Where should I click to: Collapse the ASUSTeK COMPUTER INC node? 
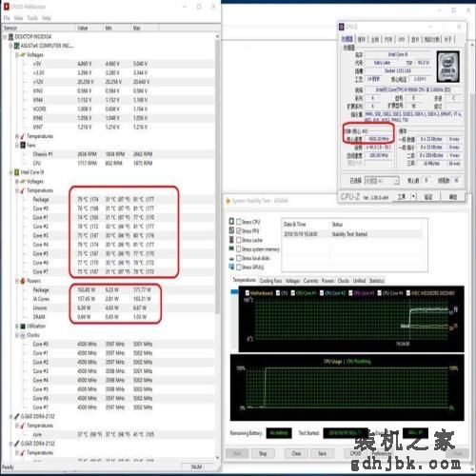tap(10, 46)
